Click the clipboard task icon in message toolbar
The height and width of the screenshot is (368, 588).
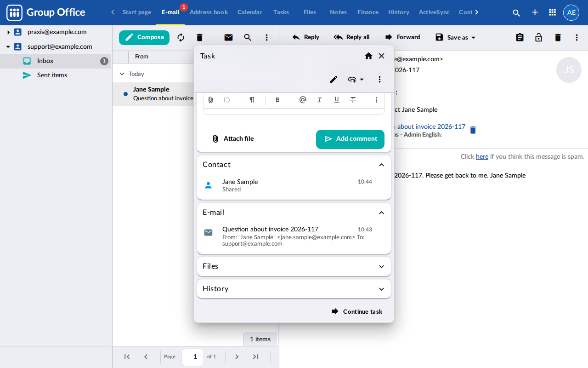click(x=520, y=37)
